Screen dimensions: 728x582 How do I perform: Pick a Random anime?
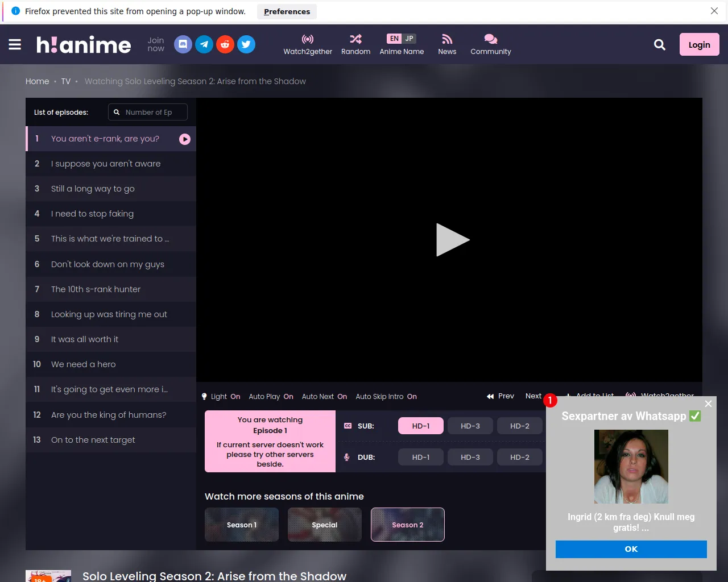(355, 44)
